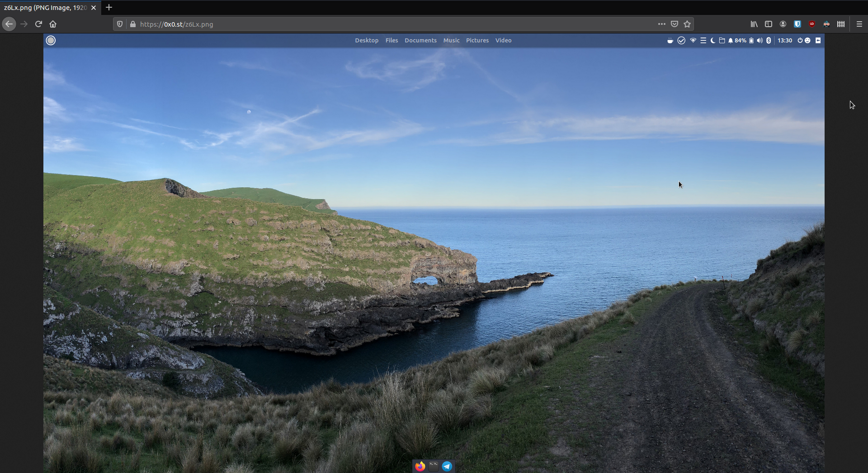This screenshot has width=868, height=473.
Task: Open Music in panel shortcuts
Action: coord(451,40)
